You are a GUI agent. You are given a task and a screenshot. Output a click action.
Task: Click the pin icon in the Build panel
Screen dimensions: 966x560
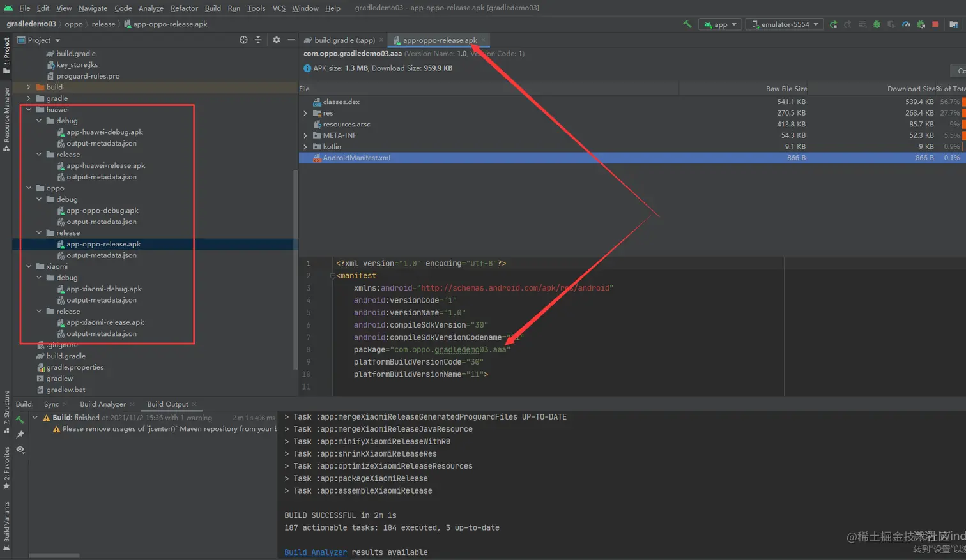click(20, 434)
